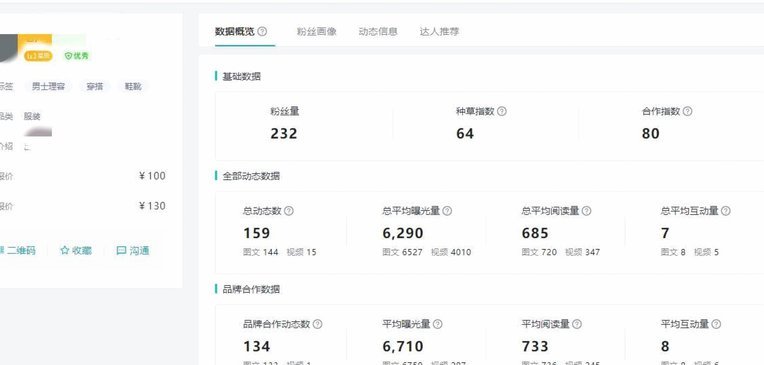Click 总平均阅读量 value 685

pos(535,233)
